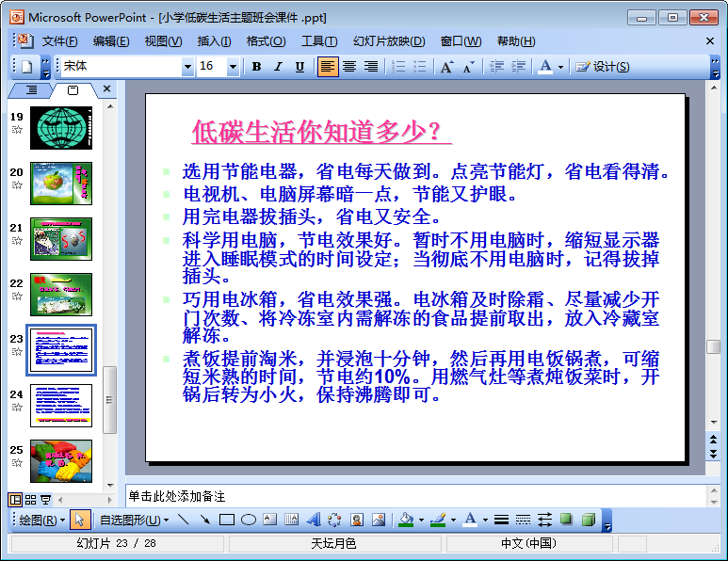
Task: Open the font size dropdown
Action: [x=233, y=67]
